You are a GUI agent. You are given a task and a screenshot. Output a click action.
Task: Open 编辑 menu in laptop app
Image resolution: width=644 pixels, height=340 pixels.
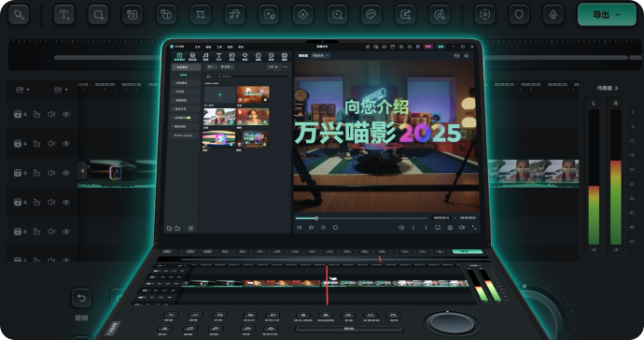208,47
